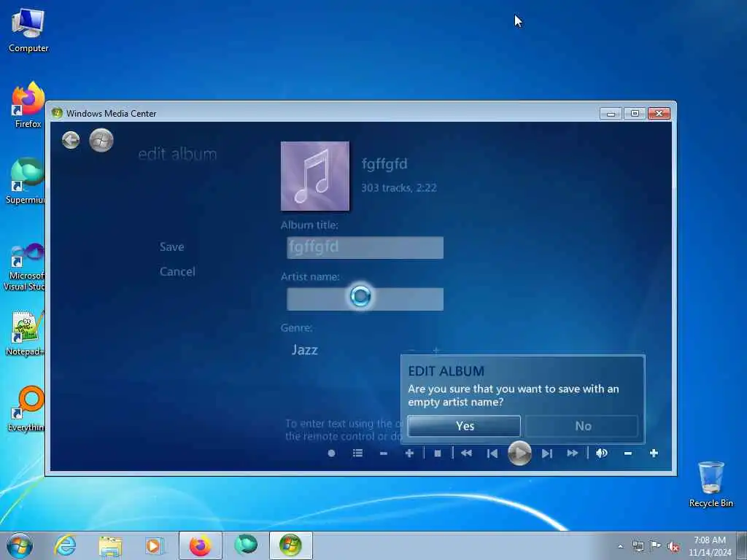747x560 pixels.
Task: Click the Windows Media Center title bar icon
Action: coord(57,113)
